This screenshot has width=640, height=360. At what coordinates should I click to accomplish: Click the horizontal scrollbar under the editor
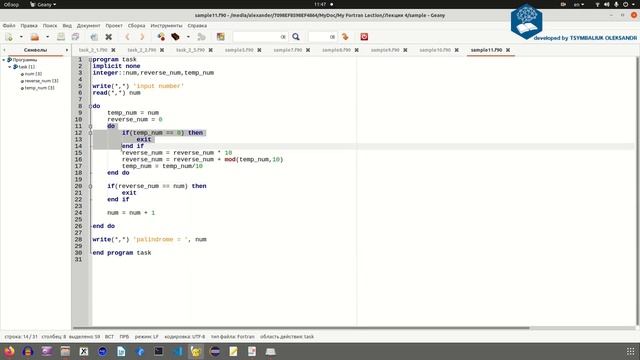(x=301, y=328)
